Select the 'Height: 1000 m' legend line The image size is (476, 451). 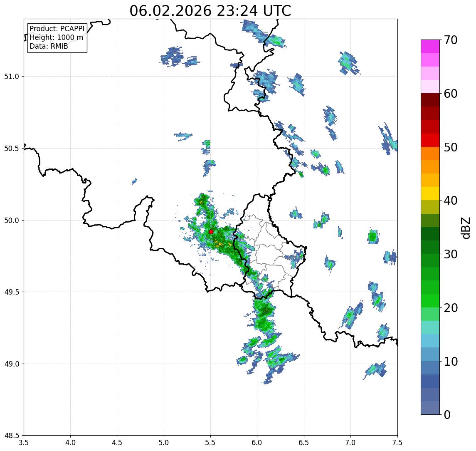[x=56, y=37]
